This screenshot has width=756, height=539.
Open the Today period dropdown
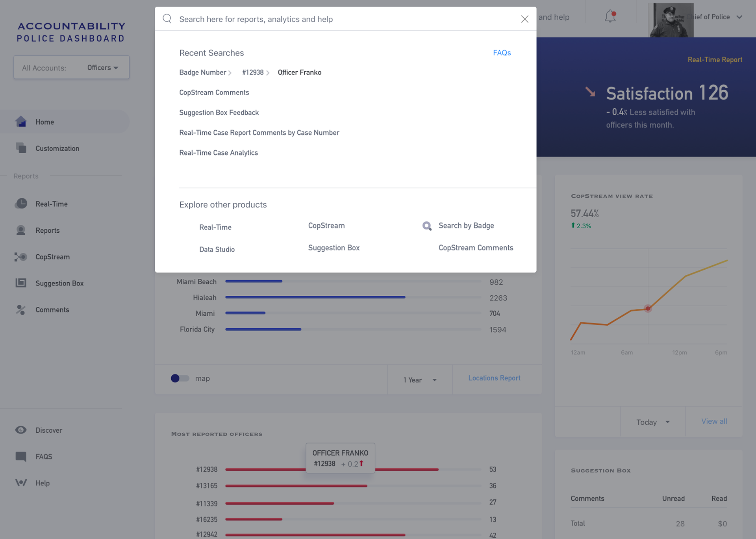pos(653,422)
